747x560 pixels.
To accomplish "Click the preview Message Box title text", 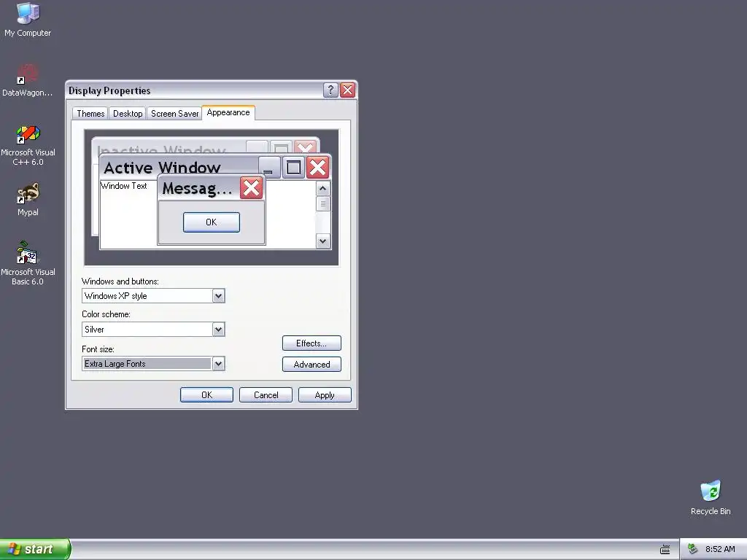I will tap(197, 189).
